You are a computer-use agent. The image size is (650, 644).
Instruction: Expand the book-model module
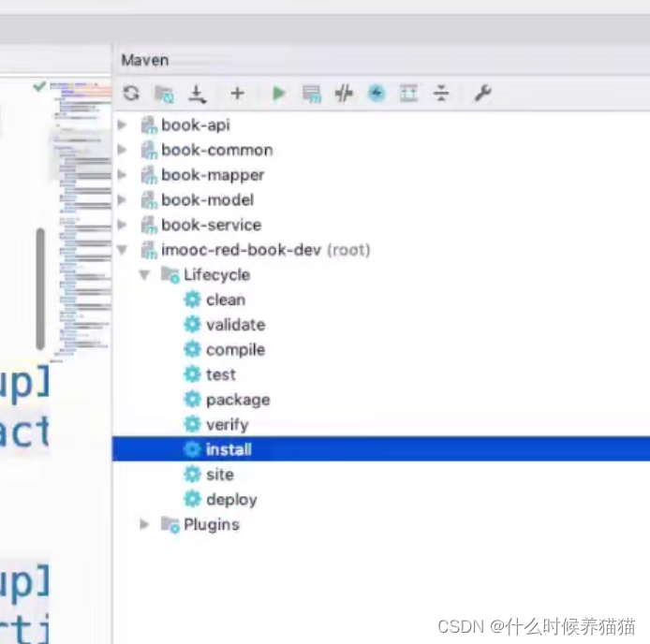[123, 199]
